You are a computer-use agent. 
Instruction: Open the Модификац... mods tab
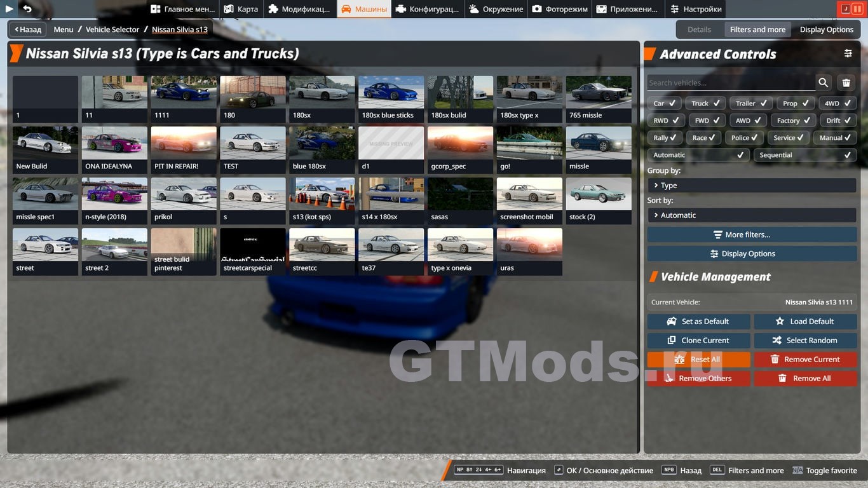299,9
